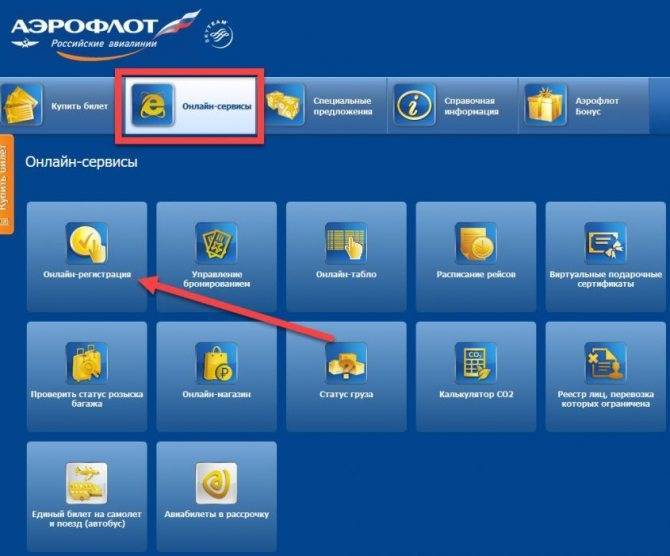This screenshot has width=670, height=556.
Task: Click the luggage search icon for baggage tracing
Action: (87, 363)
